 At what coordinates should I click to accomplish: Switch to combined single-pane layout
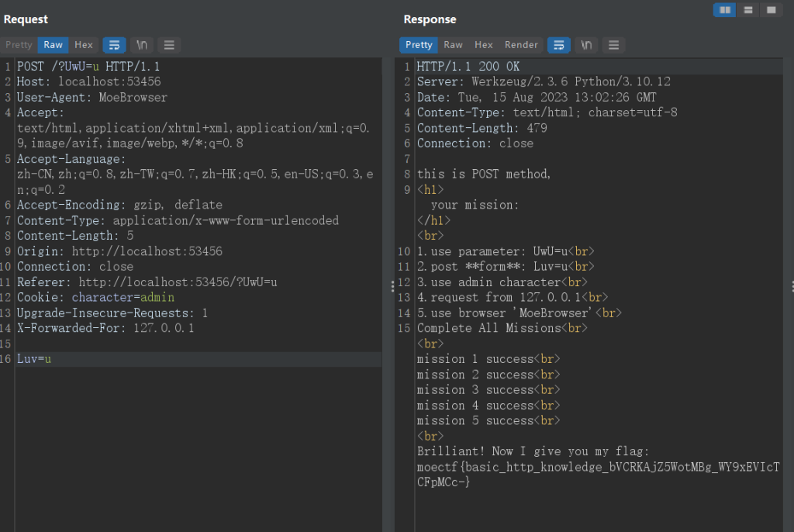click(x=772, y=10)
